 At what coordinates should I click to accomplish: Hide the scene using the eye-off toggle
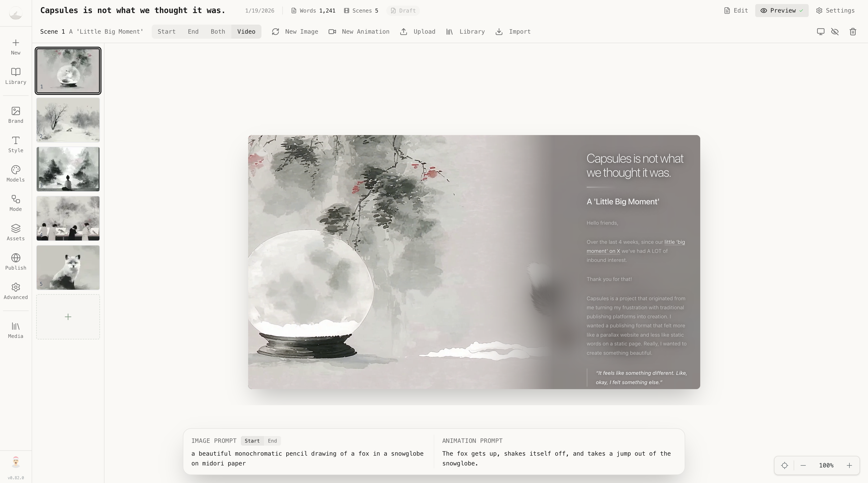(x=835, y=31)
